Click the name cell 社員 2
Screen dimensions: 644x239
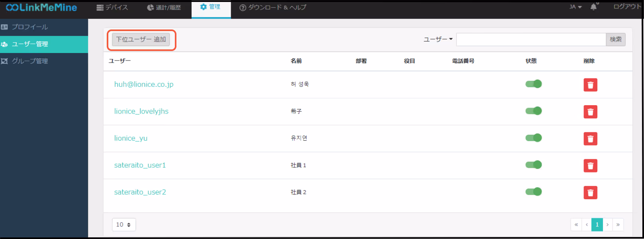point(298,192)
